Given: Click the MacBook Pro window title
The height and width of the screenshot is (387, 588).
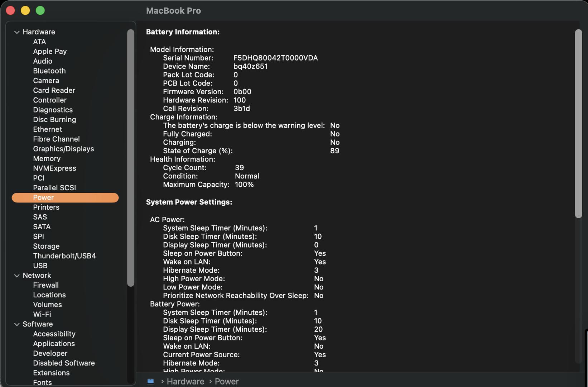Looking at the screenshot, I should coord(173,11).
